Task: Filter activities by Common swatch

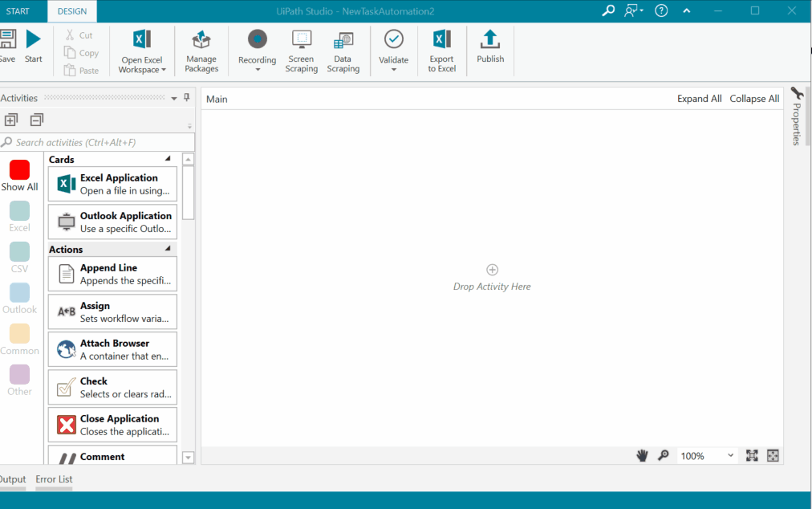Action: (20, 340)
